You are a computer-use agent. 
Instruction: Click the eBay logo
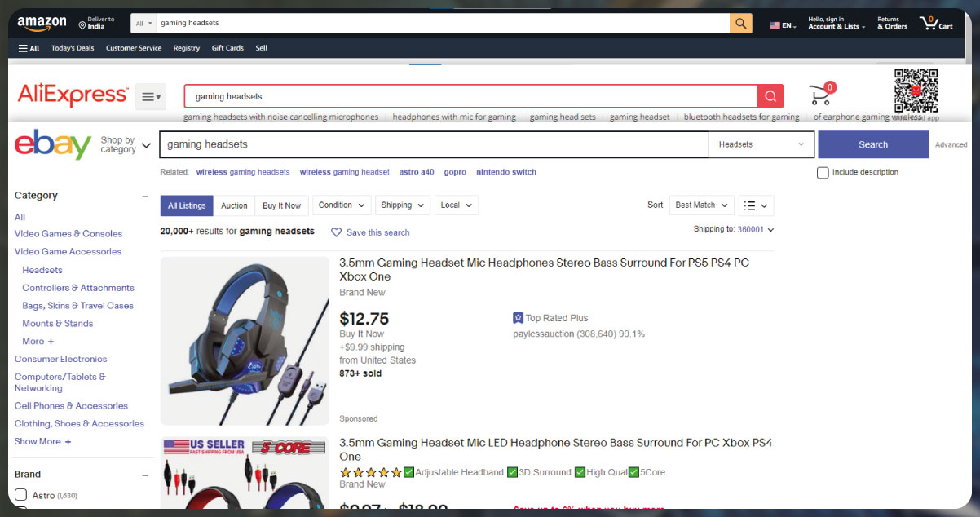coord(53,145)
